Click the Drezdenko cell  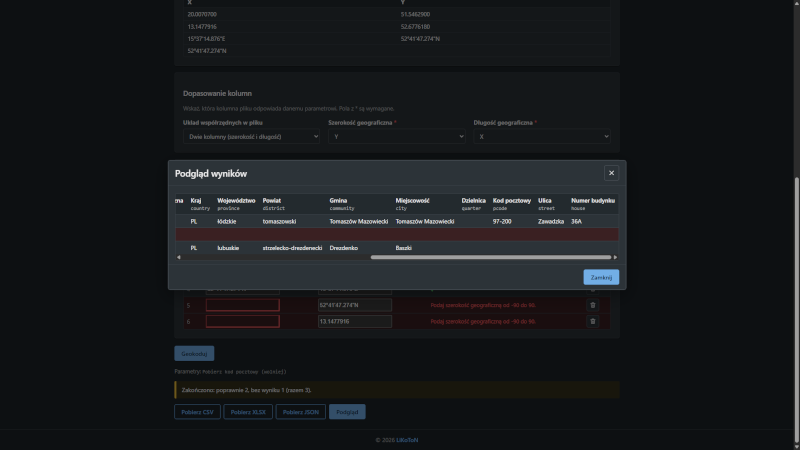coord(344,248)
